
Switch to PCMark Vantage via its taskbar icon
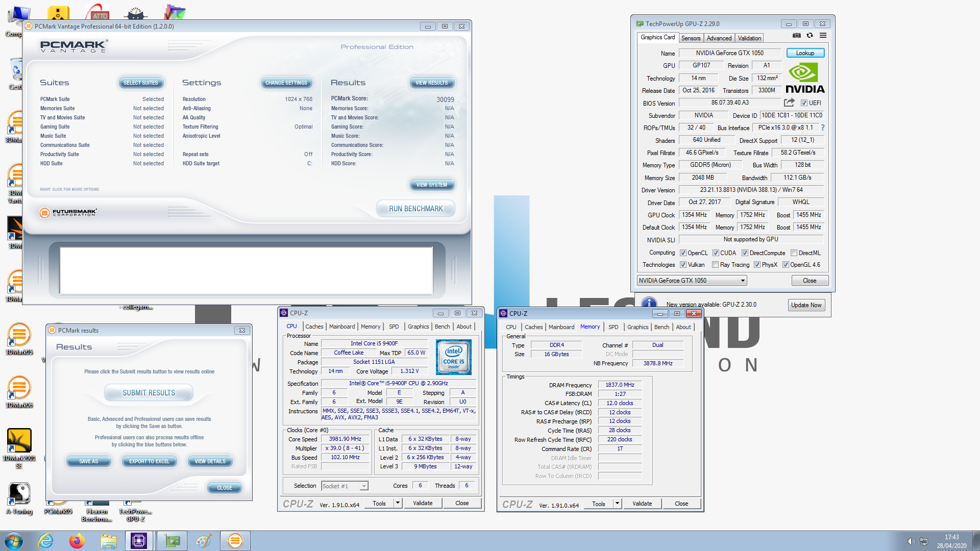(235, 541)
